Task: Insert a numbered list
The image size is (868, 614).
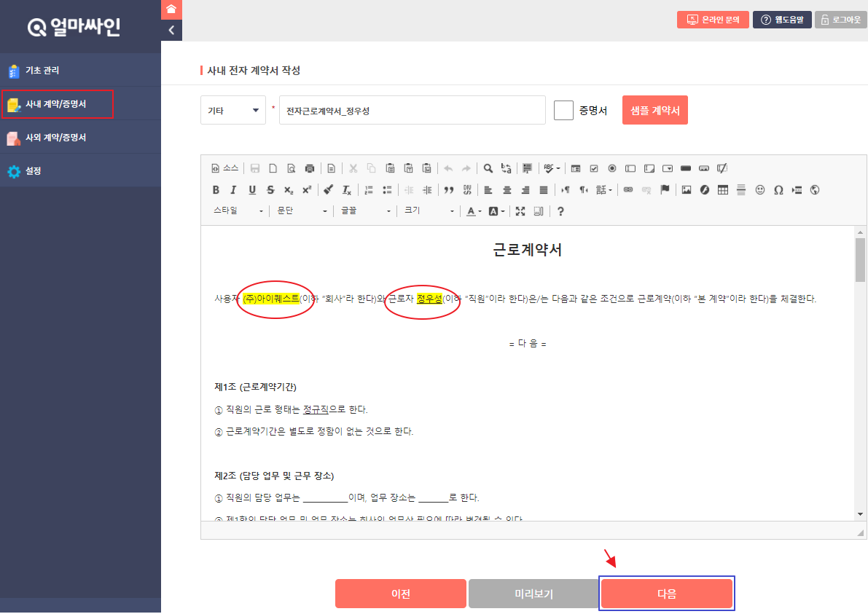Action: point(369,189)
